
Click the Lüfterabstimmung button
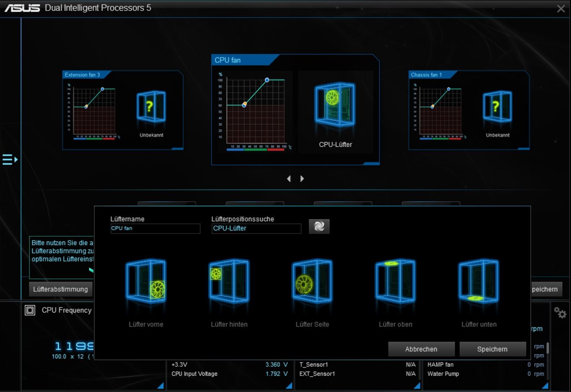pos(60,289)
